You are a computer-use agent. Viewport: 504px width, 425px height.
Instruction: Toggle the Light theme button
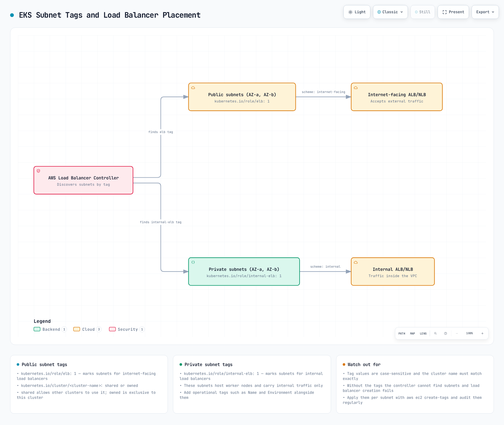(357, 12)
